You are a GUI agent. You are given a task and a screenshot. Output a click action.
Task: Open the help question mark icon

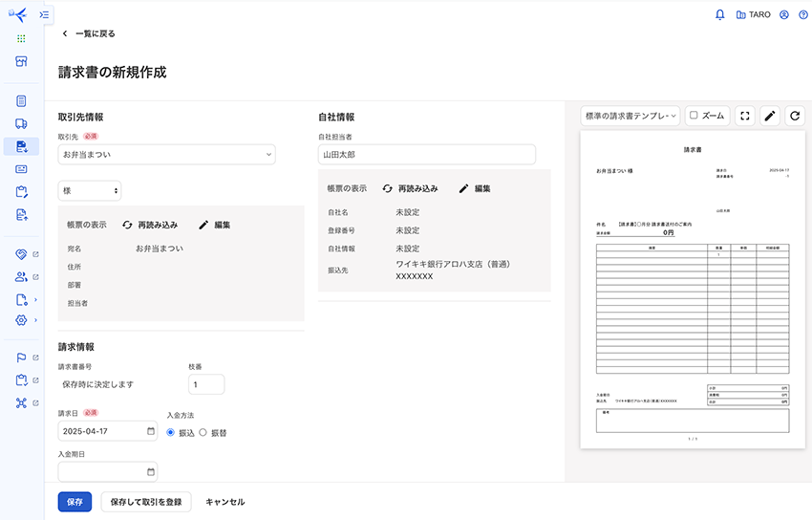802,14
